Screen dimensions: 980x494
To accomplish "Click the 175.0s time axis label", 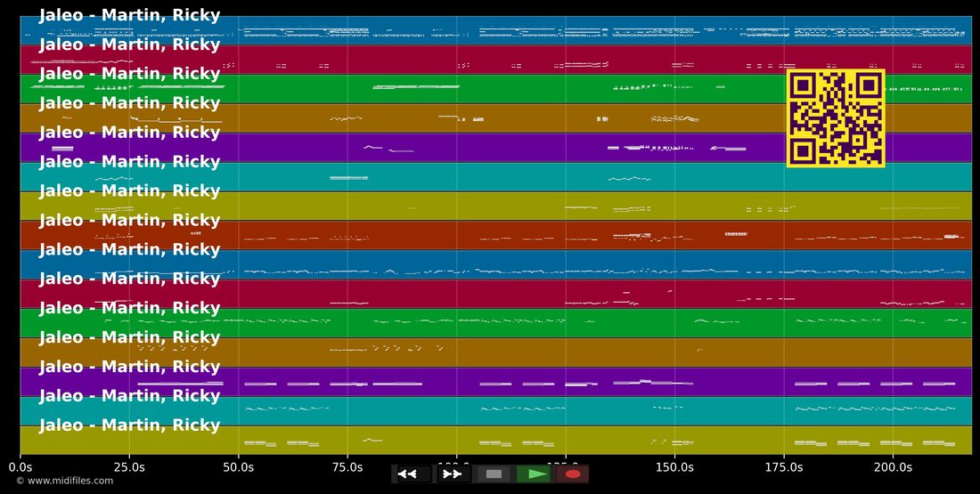I will pyautogui.click(x=783, y=467).
